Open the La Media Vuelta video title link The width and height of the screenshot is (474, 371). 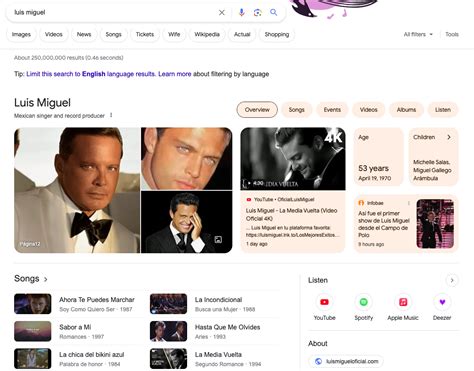(x=292, y=214)
